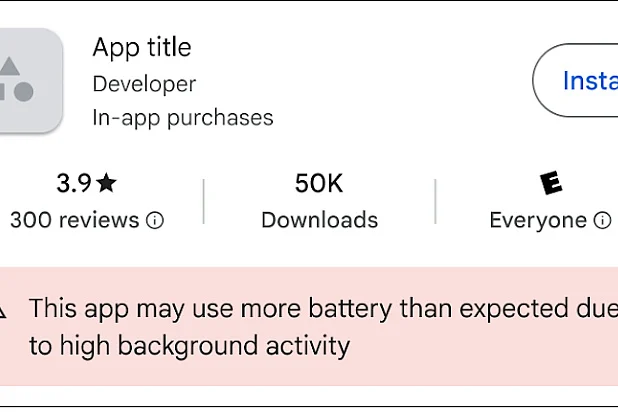The height and width of the screenshot is (412, 618).
Task: Select the App title heading
Action: tap(141, 47)
